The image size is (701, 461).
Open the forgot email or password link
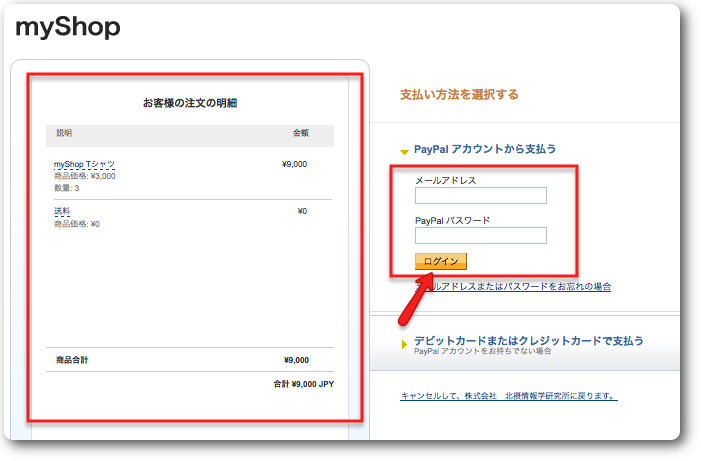(x=514, y=287)
